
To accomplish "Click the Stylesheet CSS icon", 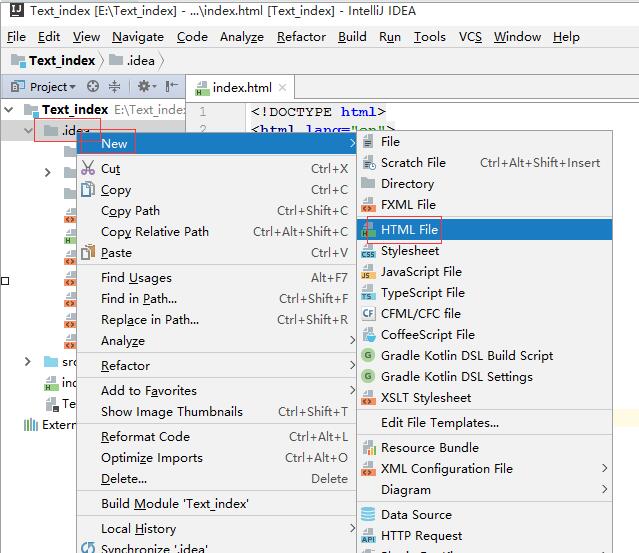I will point(368,251).
